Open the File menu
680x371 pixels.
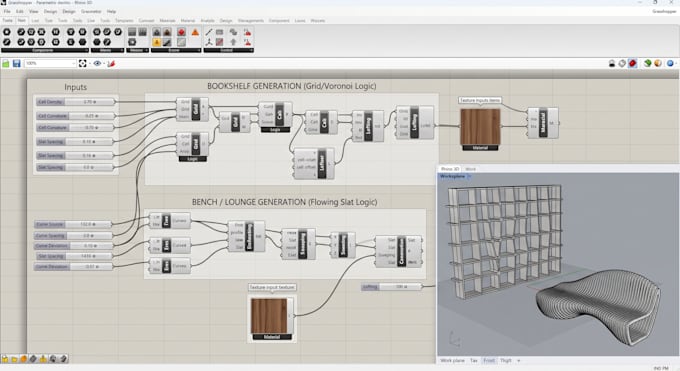coord(7,11)
